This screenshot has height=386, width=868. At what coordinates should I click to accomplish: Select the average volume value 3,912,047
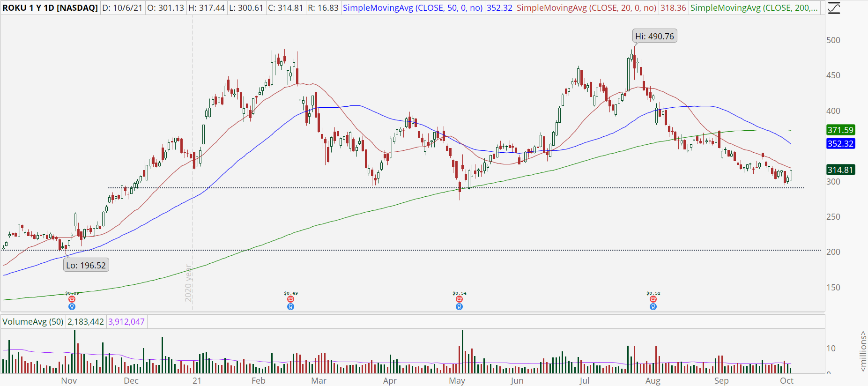[x=126, y=322]
